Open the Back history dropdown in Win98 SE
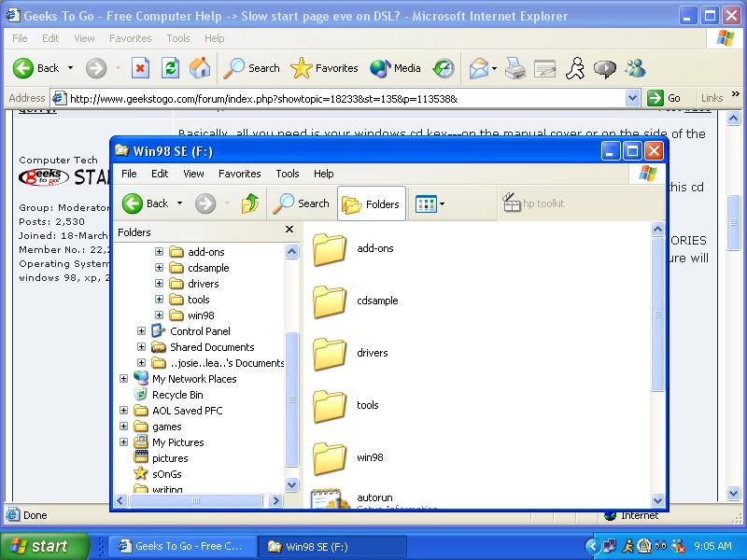 [x=179, y=203]
